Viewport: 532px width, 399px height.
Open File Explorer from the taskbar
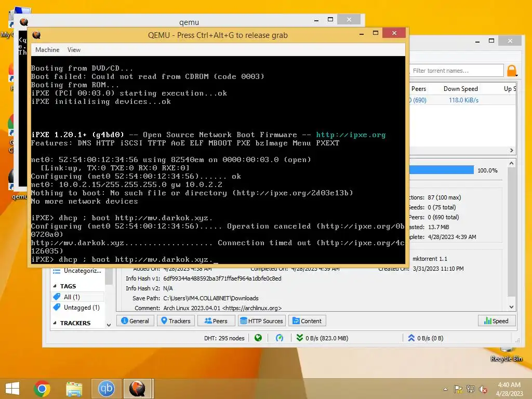(x=74, y=389)
